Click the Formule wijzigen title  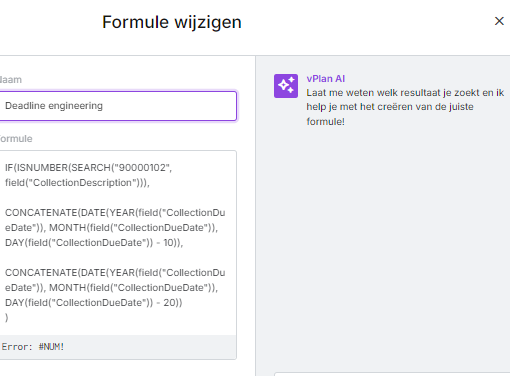point(172,22)
